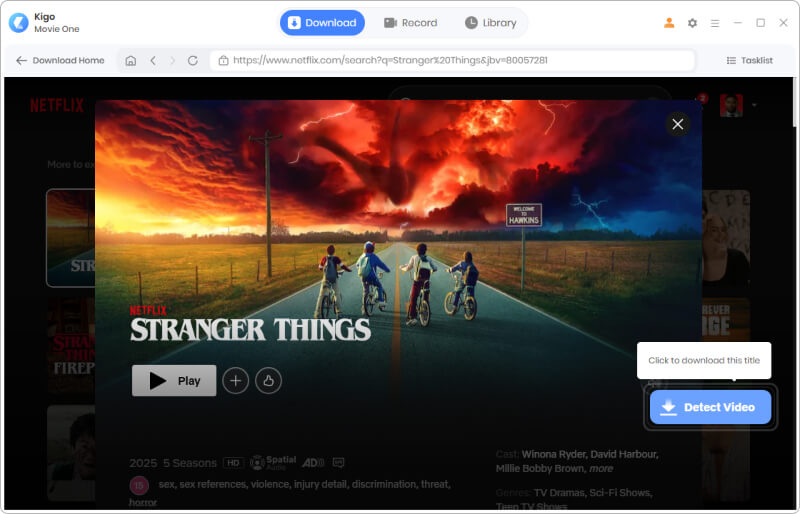Screen dimensions: 800x514
Task: Select the Stranger Things thumbnail behind dialog
Action: [70, 238]
